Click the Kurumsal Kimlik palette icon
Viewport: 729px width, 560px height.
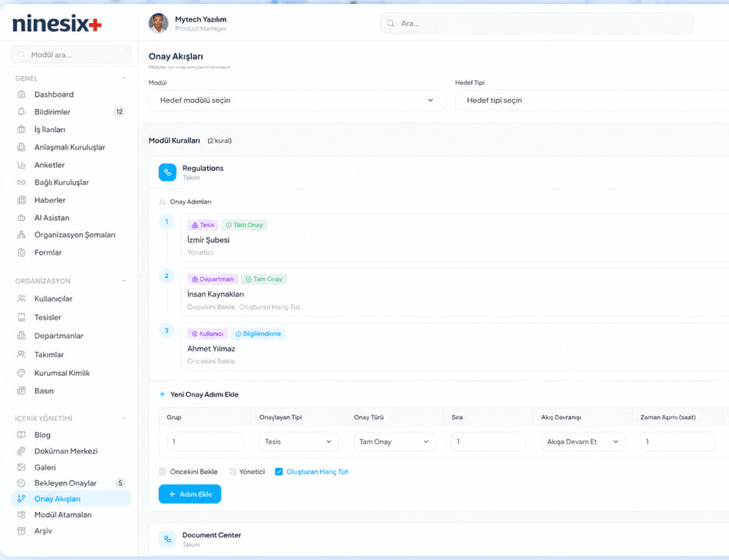click(x=21, y=373)
